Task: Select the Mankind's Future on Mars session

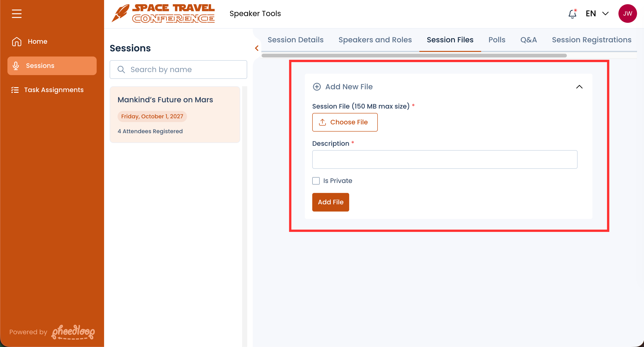Action: [x=175, y=115]
